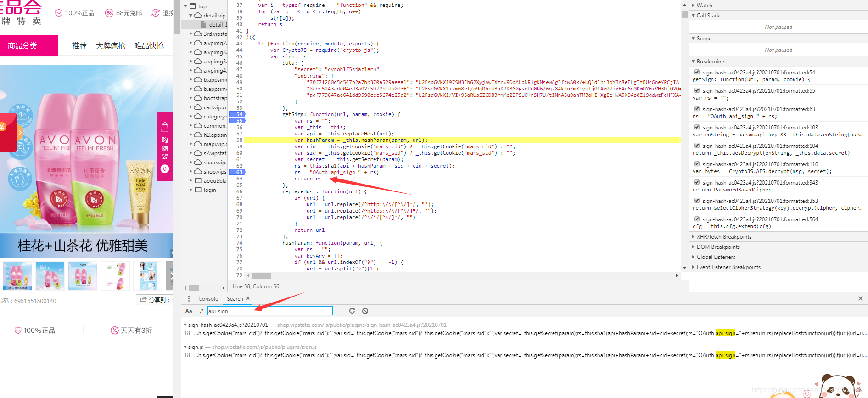Click the 88 yuan free shipping icon
868x398 pixels.
pos(109,13)
